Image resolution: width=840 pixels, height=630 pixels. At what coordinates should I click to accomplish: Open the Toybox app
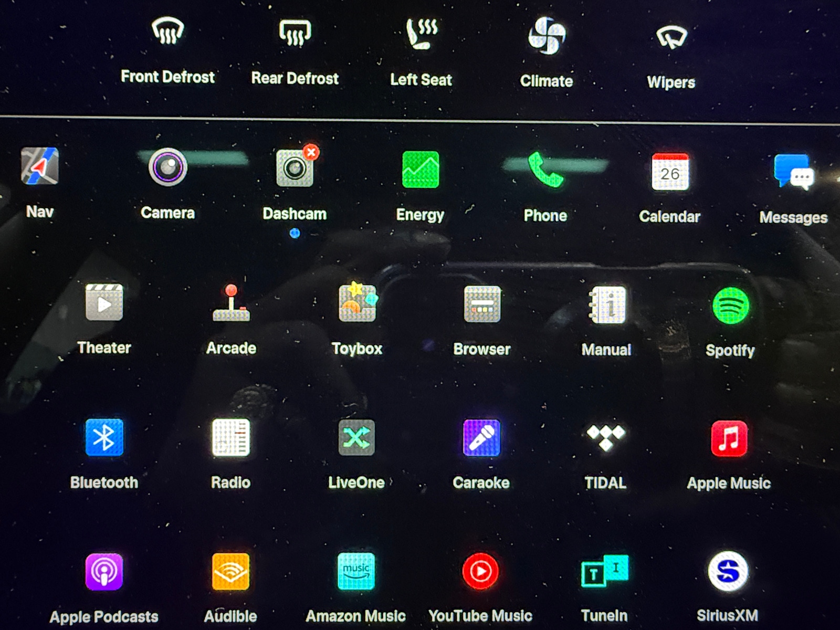pyautogui.click(x=357, y=303)
